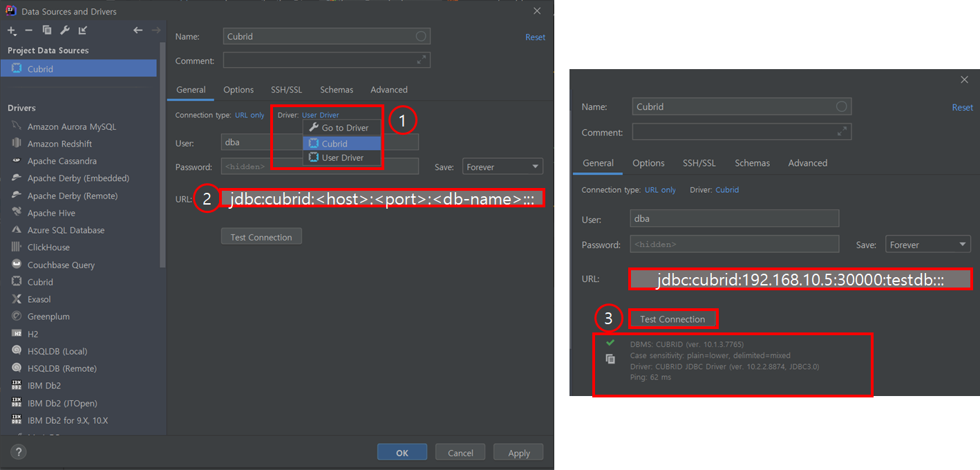Viewport: 980px width, 470px height.
Task: Open Advanced tab in Data Sources and Drivers dialog
Action: [x=389, y=90]
